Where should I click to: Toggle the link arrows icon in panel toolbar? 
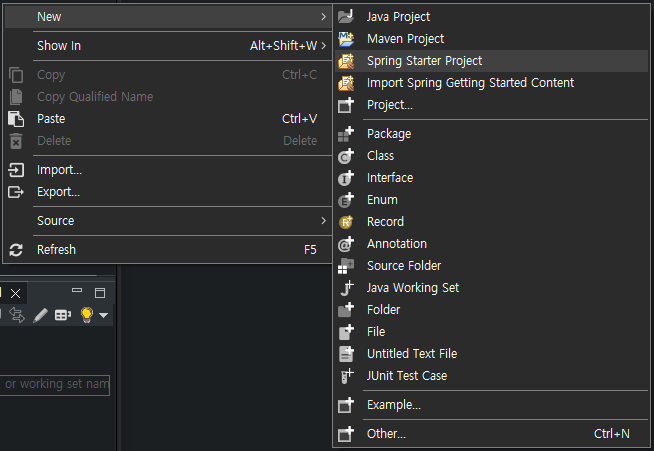pyautogui.click(x=17, y=315)
